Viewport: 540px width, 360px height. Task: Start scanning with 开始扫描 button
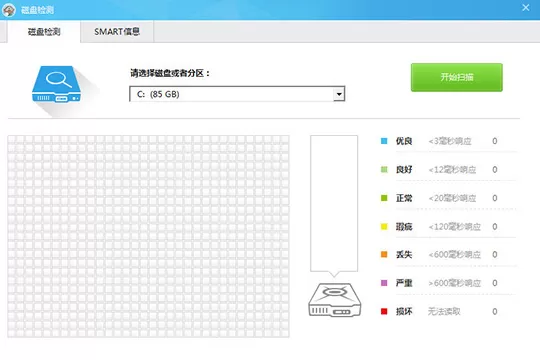point(457,77)
